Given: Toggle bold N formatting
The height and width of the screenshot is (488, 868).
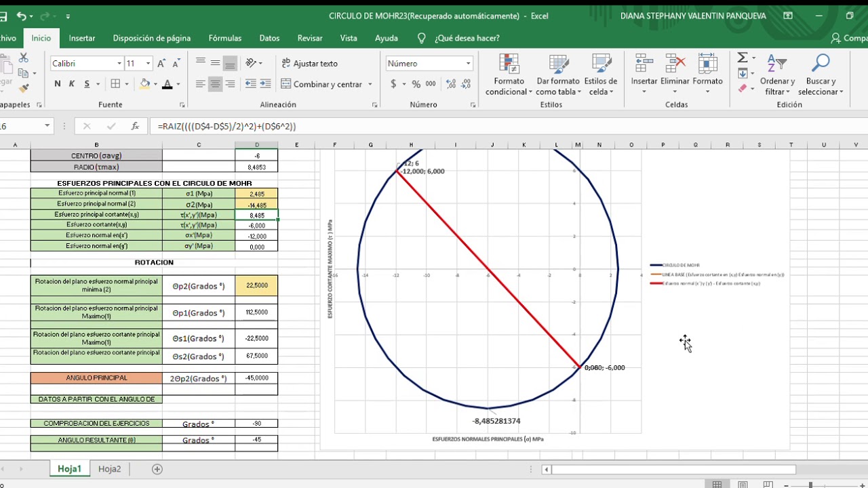Looking at the screenshot, I should [57, 84].
